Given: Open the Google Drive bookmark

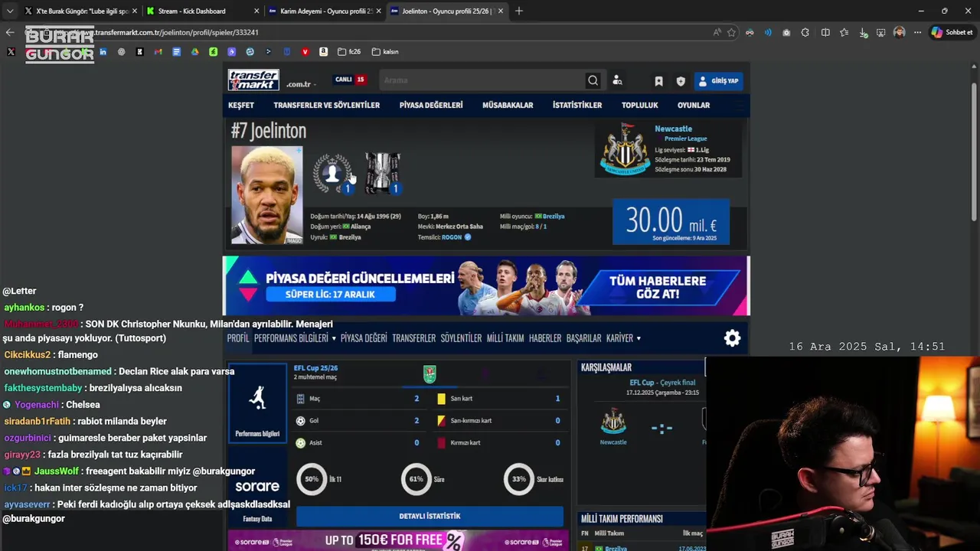Looking at the screenshot, I should point(194,52).
